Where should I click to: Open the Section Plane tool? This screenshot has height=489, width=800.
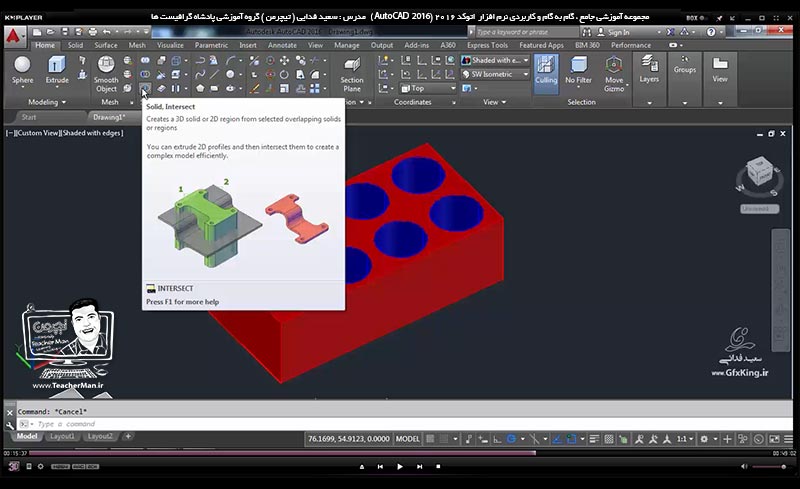(352, 75)
